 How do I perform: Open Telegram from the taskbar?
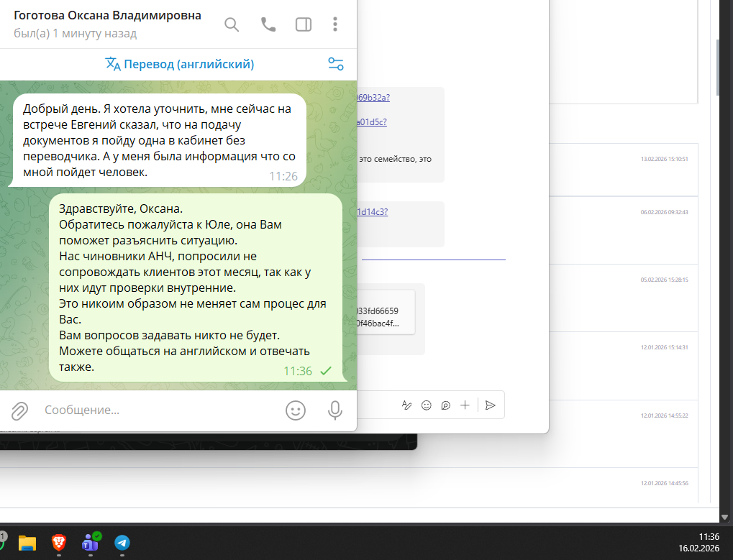click(122, 543)
